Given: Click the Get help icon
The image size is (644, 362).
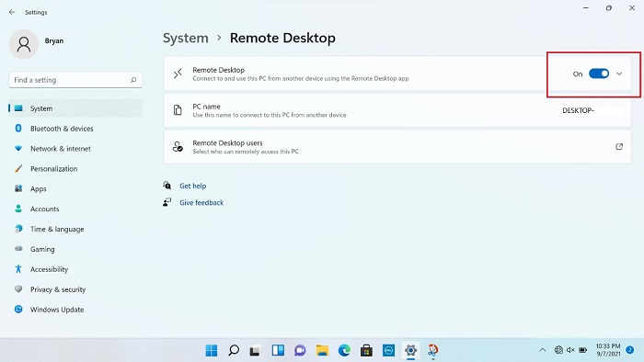Looking at the screenshot, I should pos(167,186).
